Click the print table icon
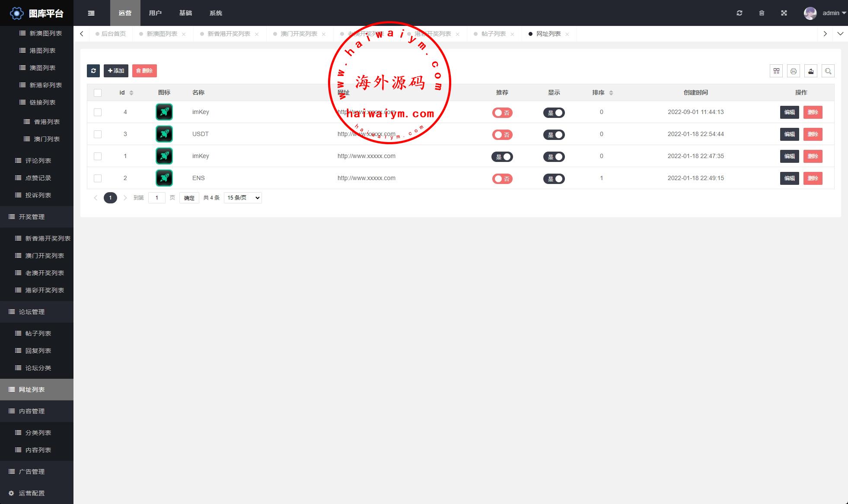 click(794, 71)
